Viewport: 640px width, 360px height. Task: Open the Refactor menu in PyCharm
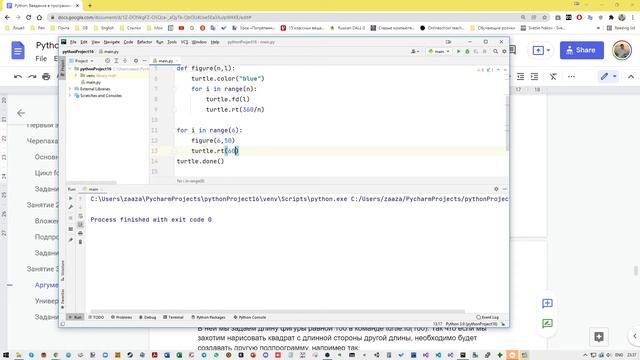144,42
